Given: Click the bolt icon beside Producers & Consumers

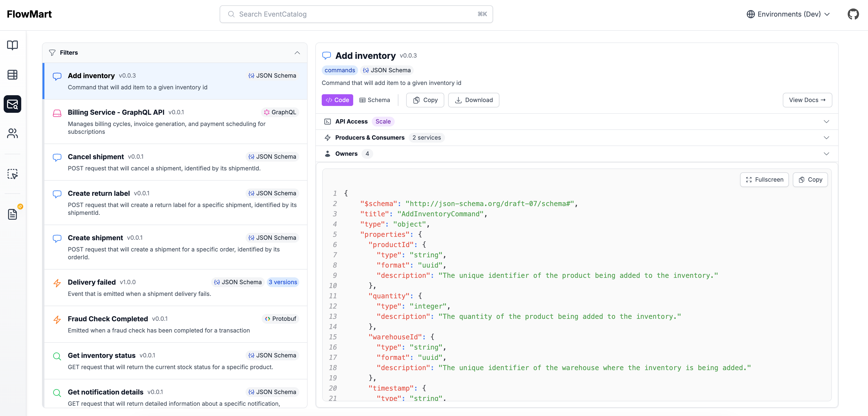Looking at the screenshot, I should coord(328,137).
